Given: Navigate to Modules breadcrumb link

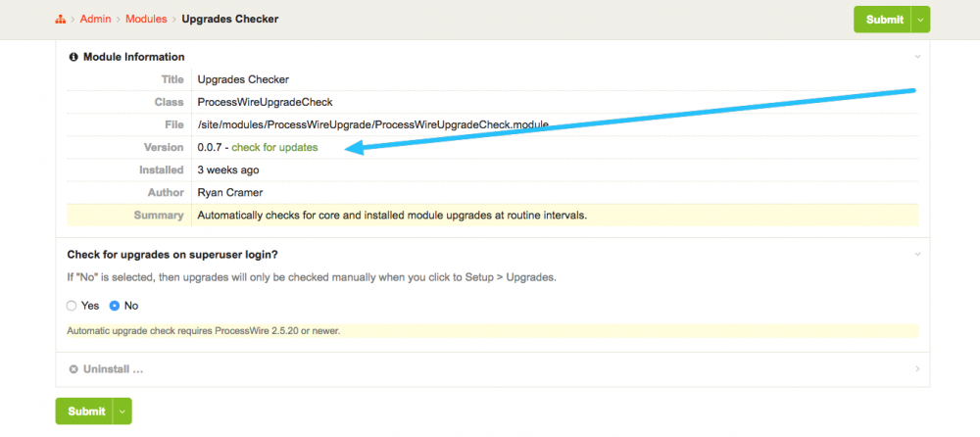Looking at the screenshot, I should coord(146,20).
